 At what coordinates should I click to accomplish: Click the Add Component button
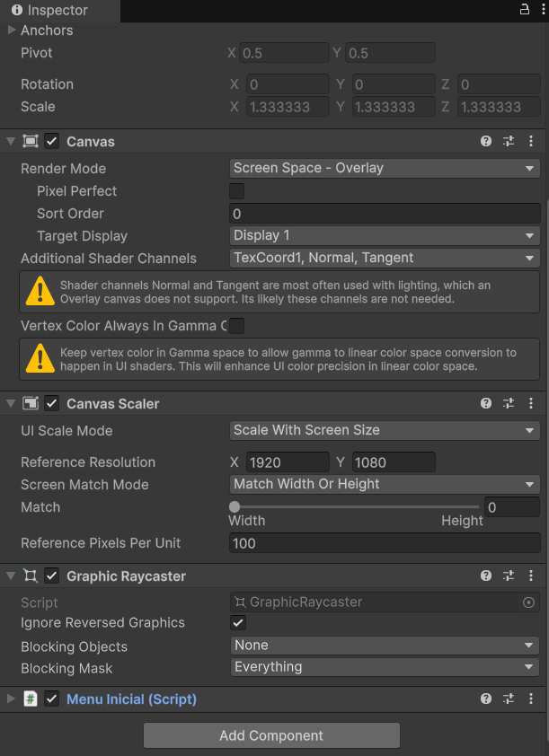pyautogui.click(x=271, y=735)
